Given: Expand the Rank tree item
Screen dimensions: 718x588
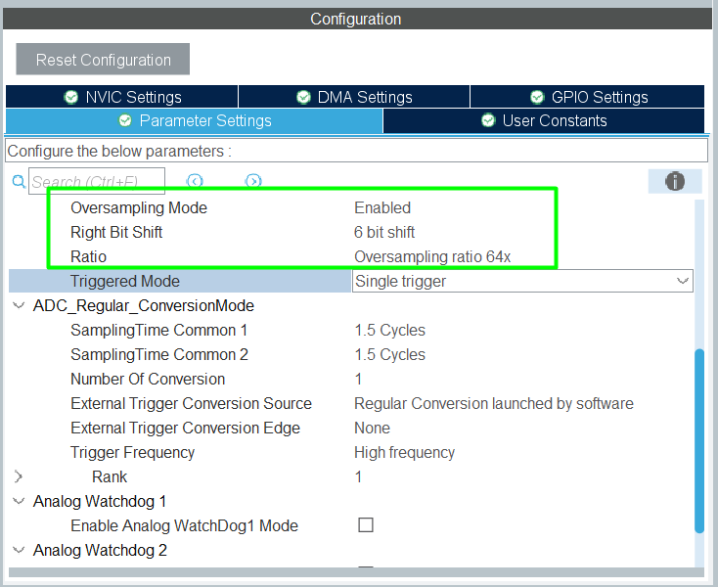Looking at the screenshot, I should pos(19,476).
